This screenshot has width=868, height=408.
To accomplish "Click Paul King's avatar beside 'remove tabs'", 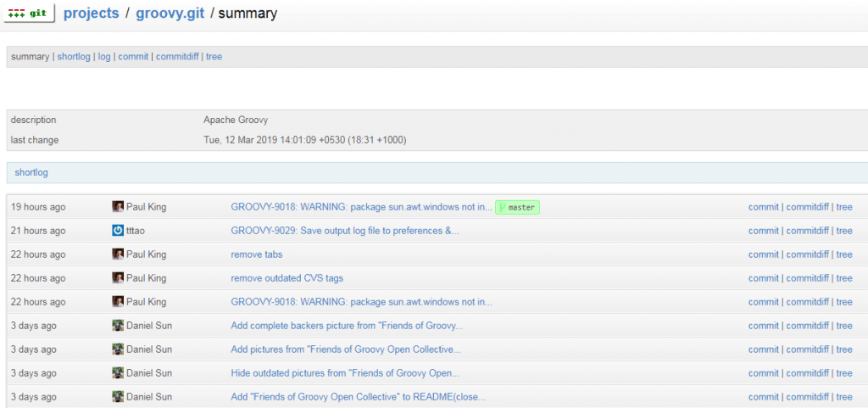I will tap(117, 254).
